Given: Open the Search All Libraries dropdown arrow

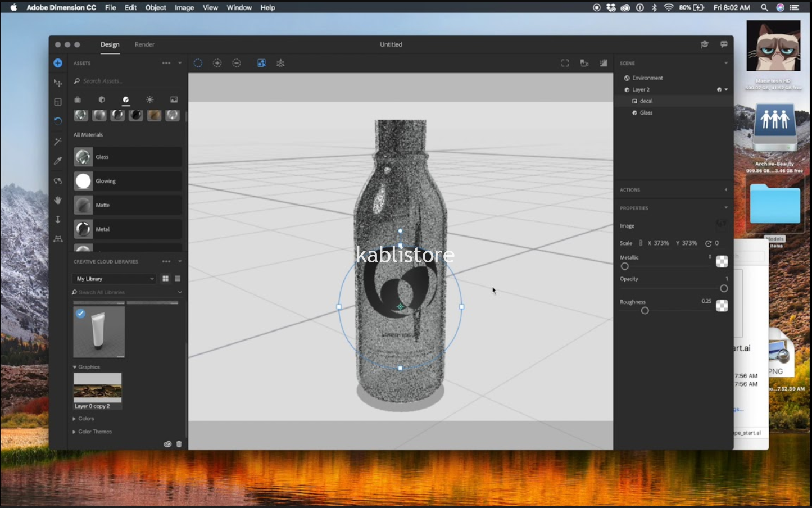Looking at the screenshot, I should pos(180,292).
